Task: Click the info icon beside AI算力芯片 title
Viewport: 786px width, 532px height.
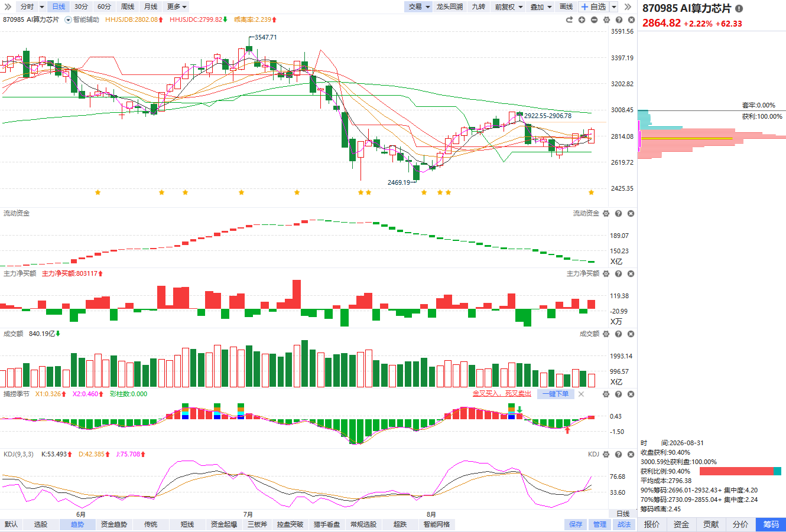Action: pyautogui.click(x=739, y=8)
